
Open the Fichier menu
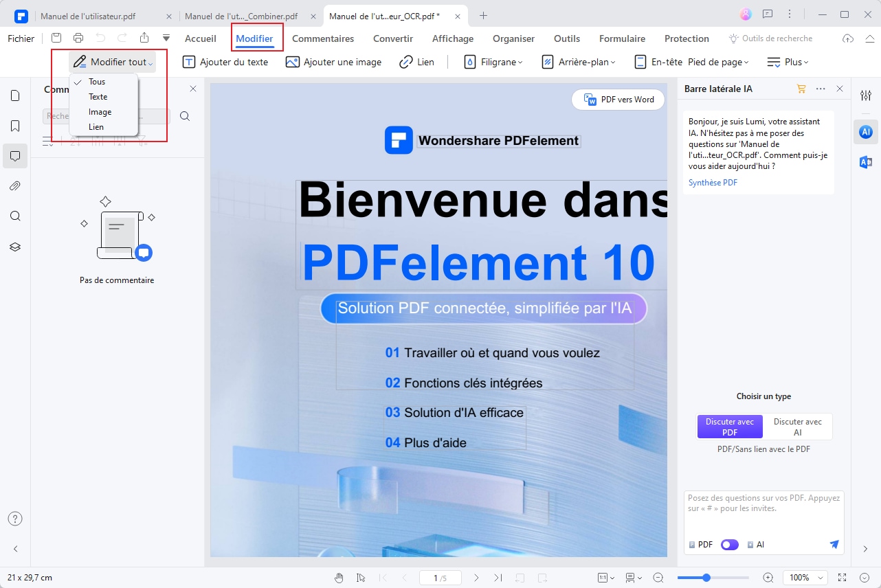(x=21, y=38)
